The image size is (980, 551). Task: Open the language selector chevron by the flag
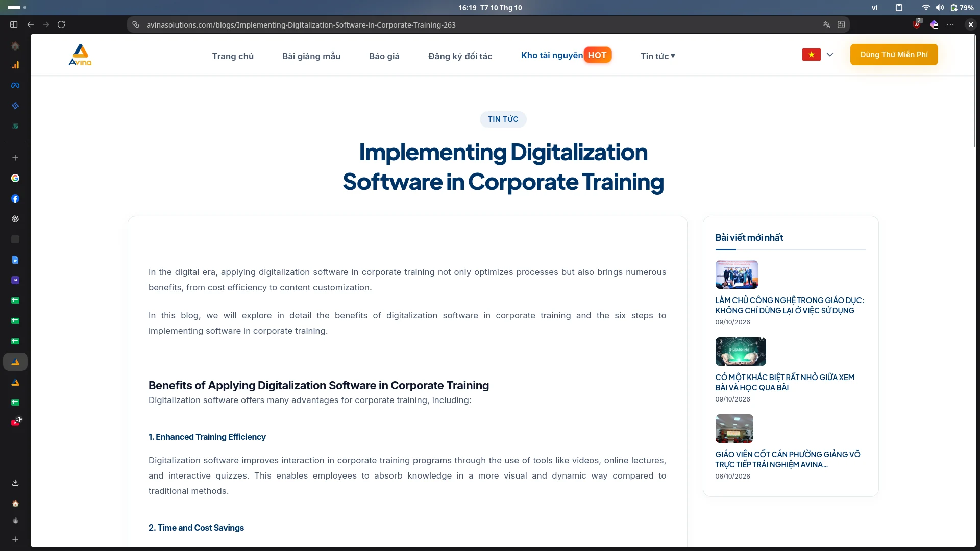click(830, 55)
